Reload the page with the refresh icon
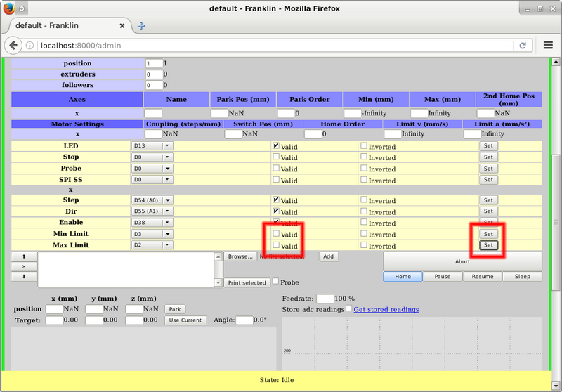The height and width of the screenshot is (392, 562). [523, 45]
